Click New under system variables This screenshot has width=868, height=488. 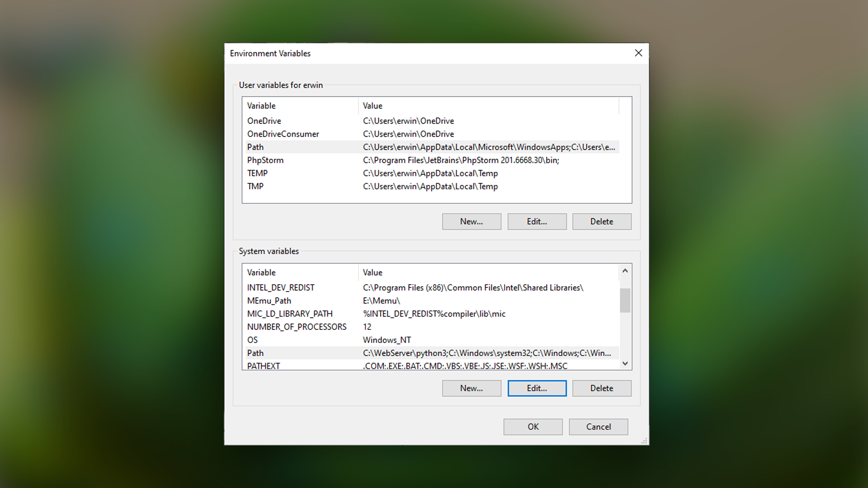click(x=472, y=388)
